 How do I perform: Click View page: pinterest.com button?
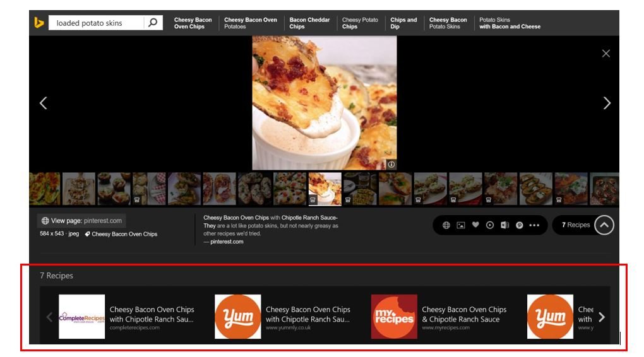click(x=81, y=221)
